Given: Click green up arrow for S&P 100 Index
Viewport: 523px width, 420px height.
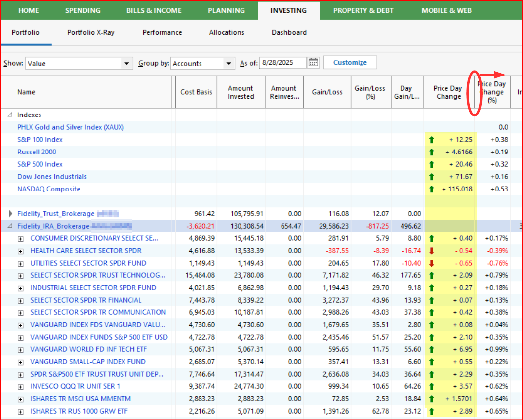Looking at the screenshot, I should point(432,140).
